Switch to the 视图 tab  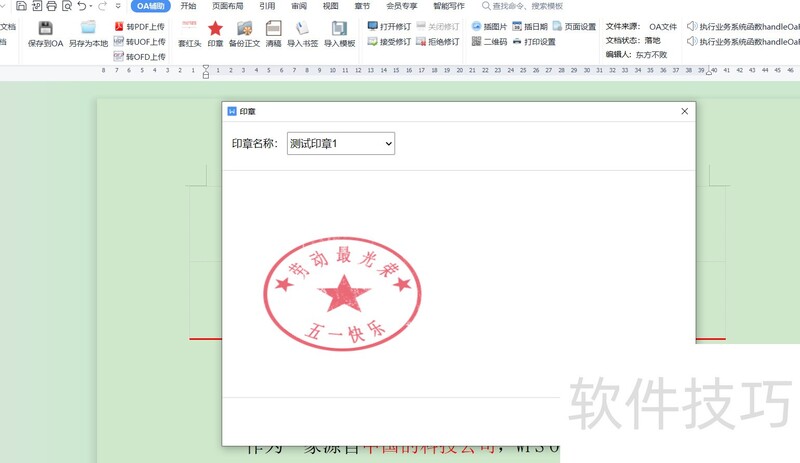(x=330, y=6)
